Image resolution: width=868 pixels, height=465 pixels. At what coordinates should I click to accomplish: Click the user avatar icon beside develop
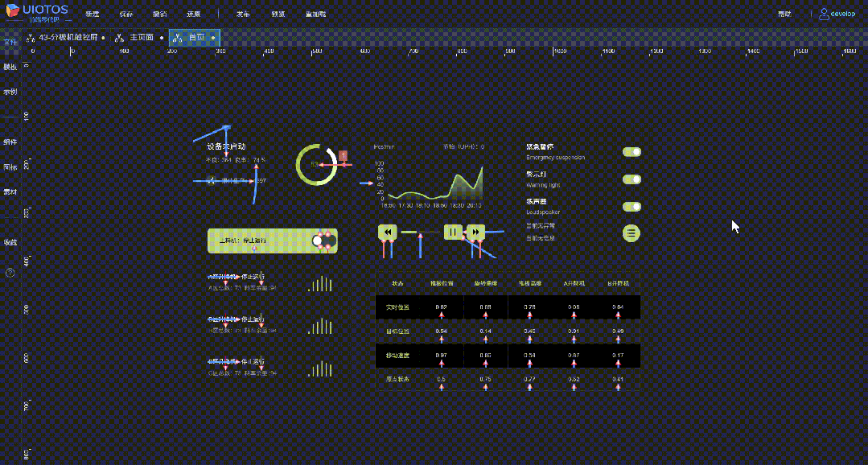point(825,14)
